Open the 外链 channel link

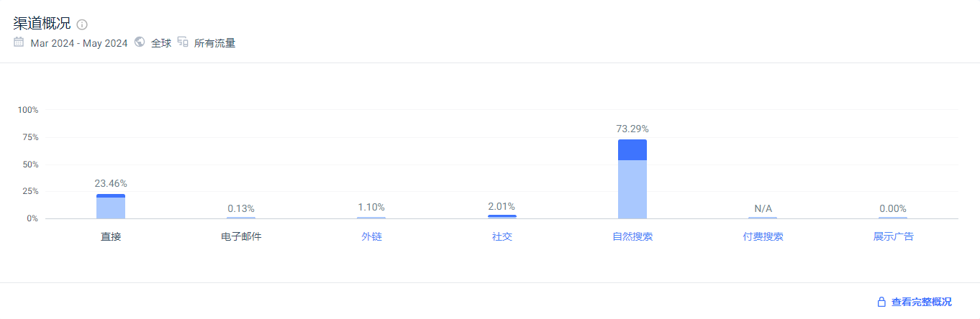pos(372,236)
